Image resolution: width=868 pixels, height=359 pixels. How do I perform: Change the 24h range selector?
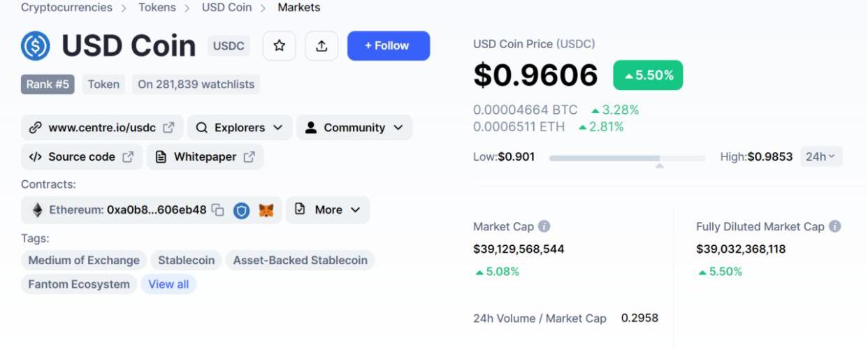pyautogui.click(x=820, y=156)
